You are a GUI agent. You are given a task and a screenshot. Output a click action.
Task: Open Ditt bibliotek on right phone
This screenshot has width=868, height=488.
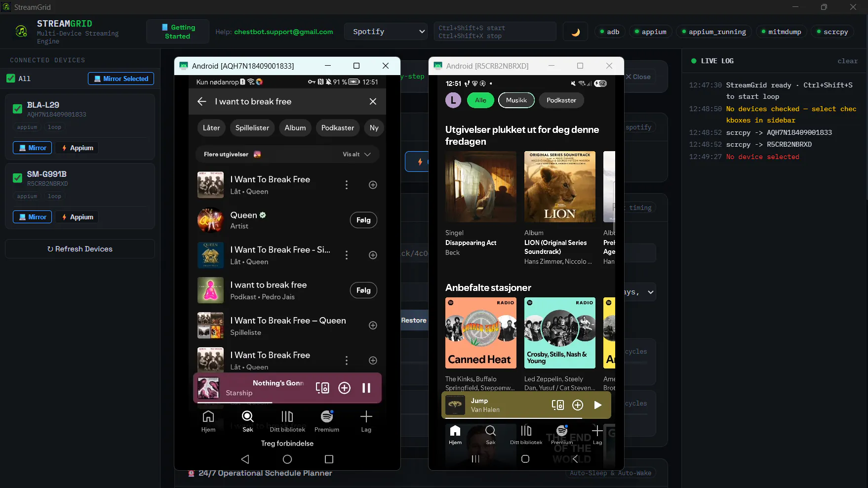coord(526,435)
